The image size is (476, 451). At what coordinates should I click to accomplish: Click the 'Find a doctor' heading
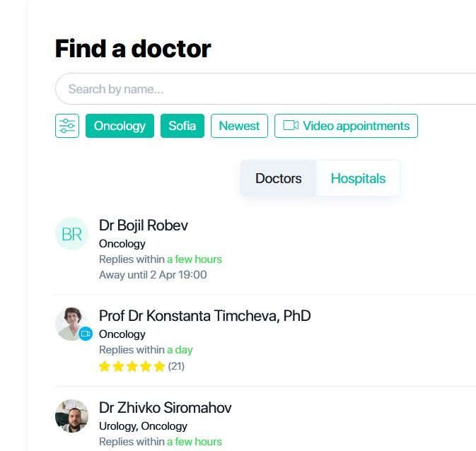click(x=133, y=49)
